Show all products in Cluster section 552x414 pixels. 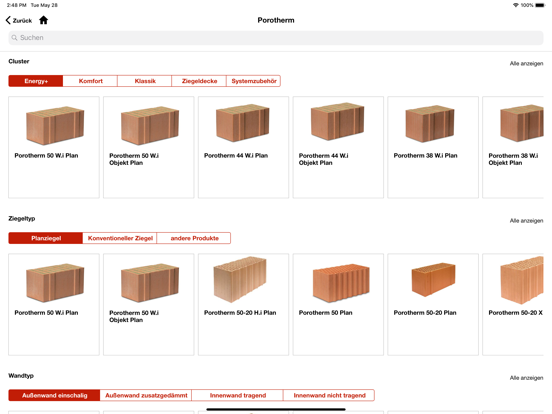click(x=526, y=63)
